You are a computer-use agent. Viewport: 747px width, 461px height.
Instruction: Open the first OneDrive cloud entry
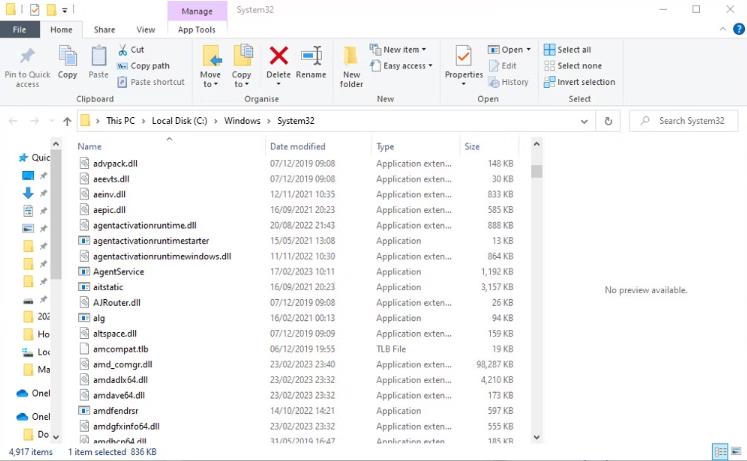coord(32,393)
